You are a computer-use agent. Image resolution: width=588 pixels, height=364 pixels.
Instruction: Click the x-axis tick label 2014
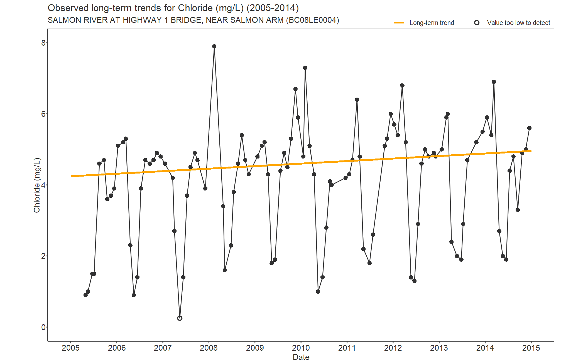[485, 348]
